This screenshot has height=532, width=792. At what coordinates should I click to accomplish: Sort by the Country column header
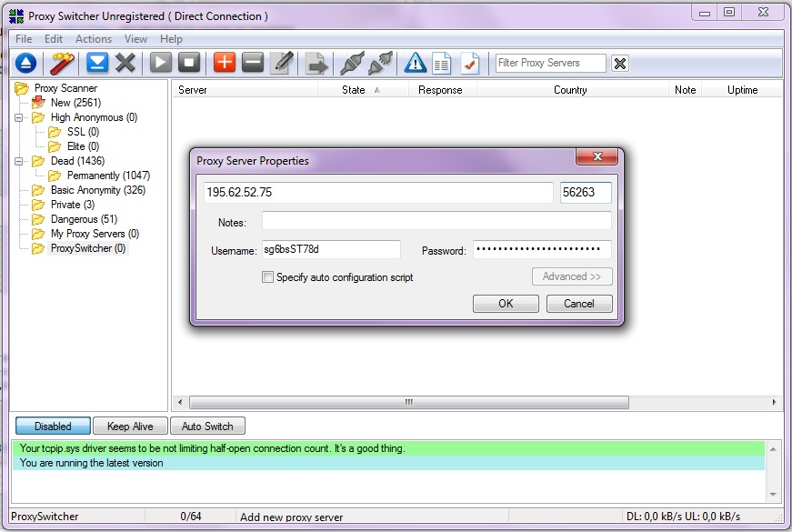(572, 90)
